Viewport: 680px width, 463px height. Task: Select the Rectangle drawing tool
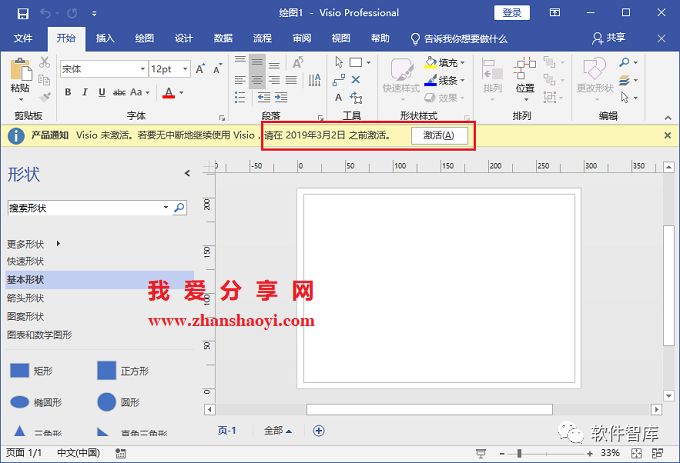[x=356, y=62]
